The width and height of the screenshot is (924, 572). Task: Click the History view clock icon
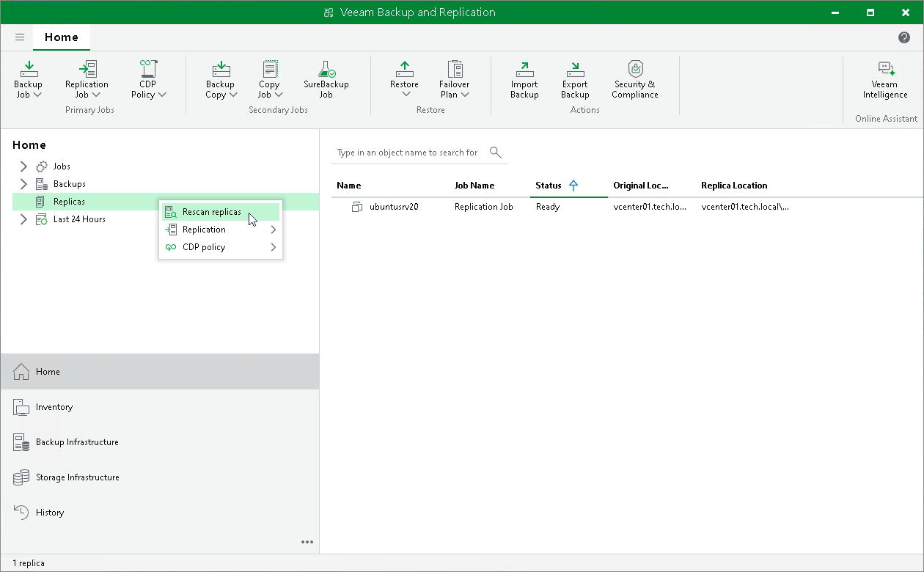click(22, 513)
